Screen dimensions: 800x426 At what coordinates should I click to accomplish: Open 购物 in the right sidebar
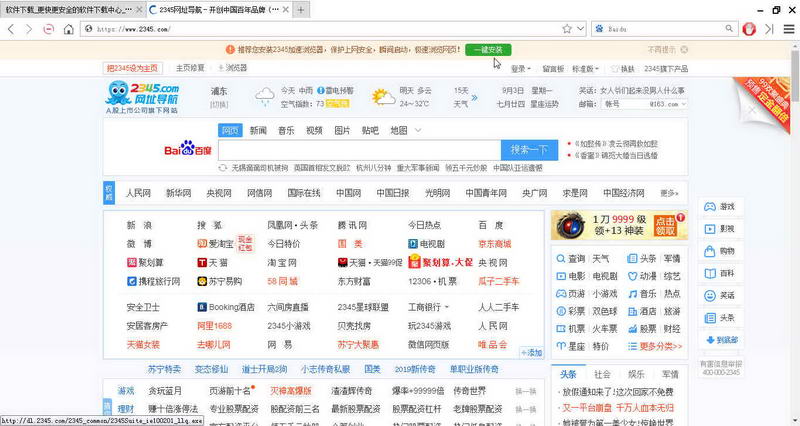click(719, 251)
